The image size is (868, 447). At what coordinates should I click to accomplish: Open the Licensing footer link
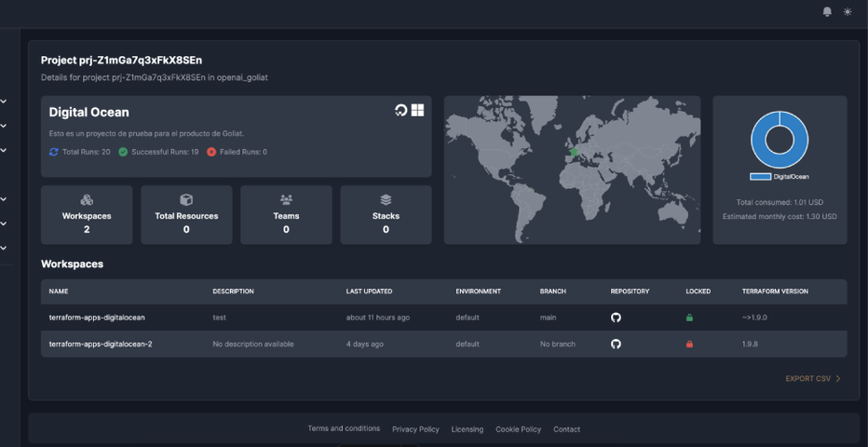tap(468, 429)
